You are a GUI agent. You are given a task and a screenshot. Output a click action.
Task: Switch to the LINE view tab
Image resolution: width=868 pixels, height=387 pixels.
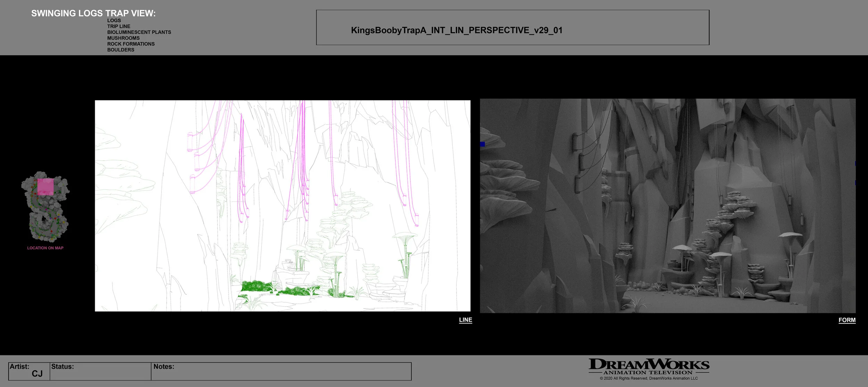[x=465, y=320]
